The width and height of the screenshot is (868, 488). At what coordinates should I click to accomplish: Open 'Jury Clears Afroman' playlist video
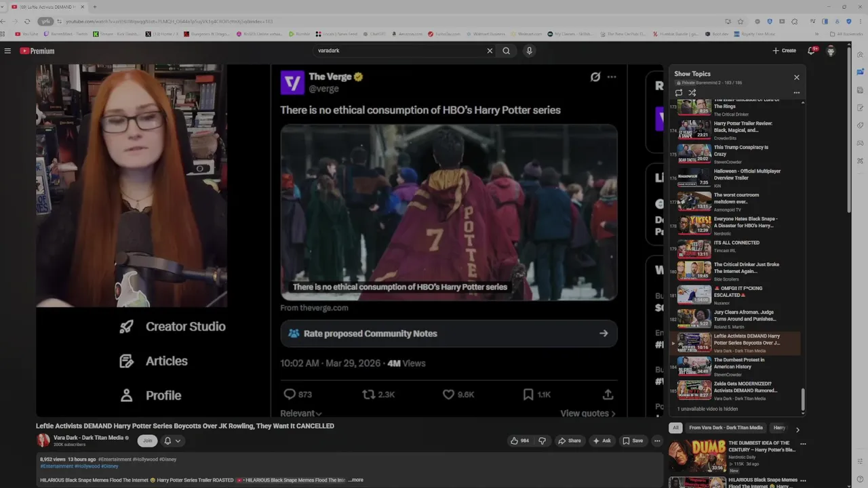736,319
